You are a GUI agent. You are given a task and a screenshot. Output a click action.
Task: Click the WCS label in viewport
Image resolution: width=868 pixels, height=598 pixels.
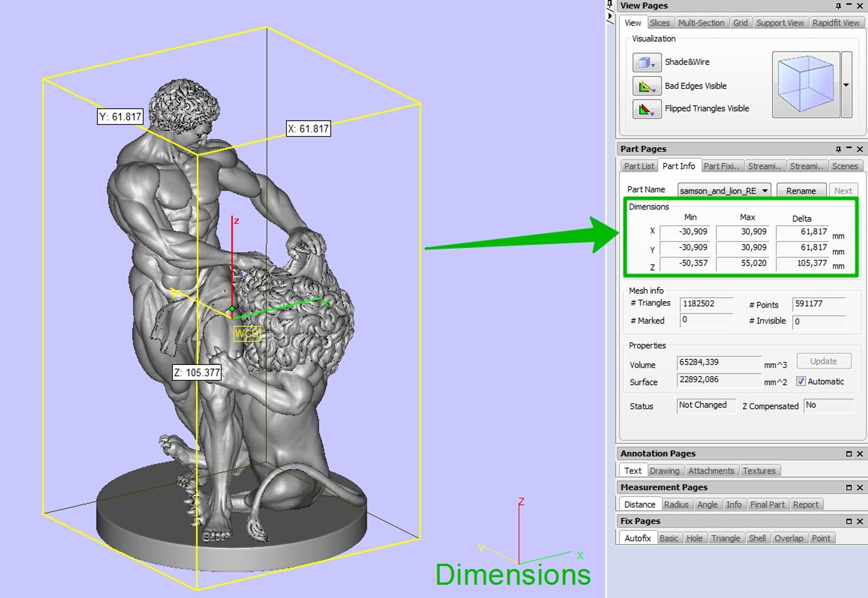tap(246, 333)
